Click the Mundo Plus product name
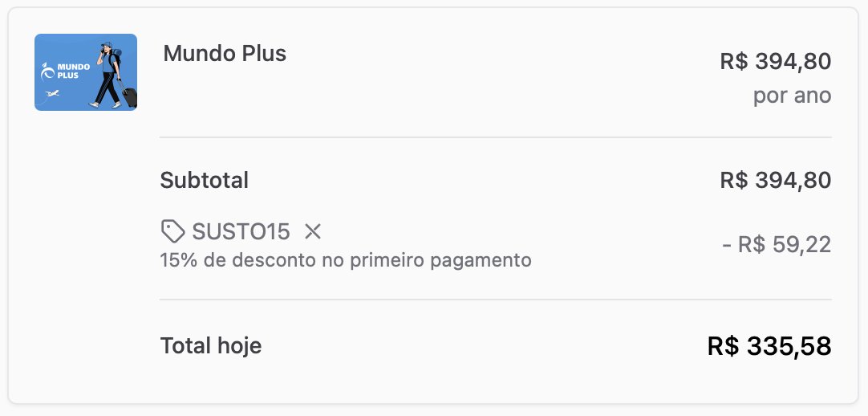The width and height of the screenshot is (868, 416). point(225,54)
